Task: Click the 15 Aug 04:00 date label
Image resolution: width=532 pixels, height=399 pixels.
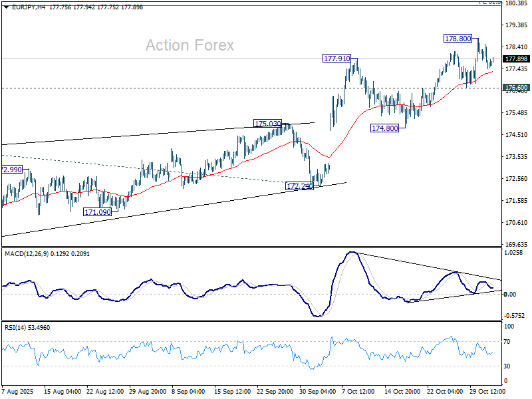Action: (63, 391)
